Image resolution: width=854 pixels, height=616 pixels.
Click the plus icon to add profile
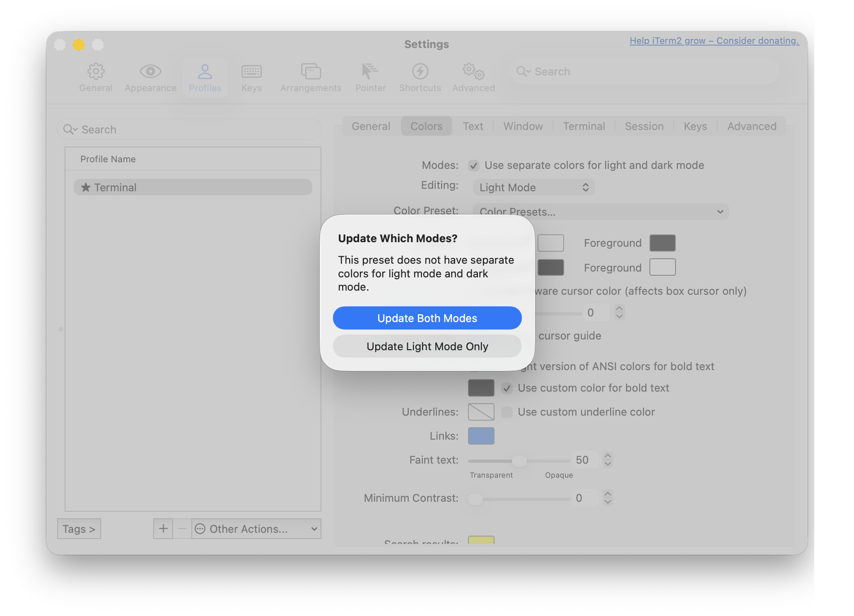click(163, 529)
